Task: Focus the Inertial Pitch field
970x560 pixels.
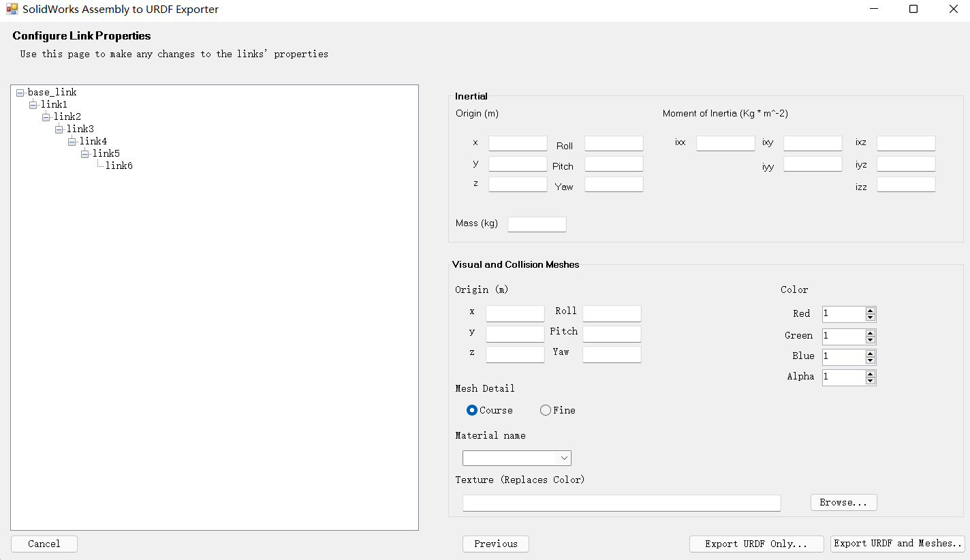Action: (x=614, y=164)
